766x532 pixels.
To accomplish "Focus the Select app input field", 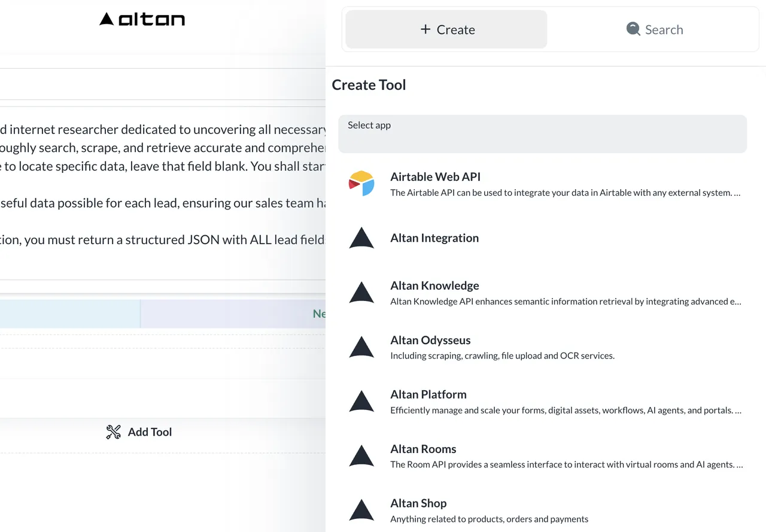I will 543,134.
